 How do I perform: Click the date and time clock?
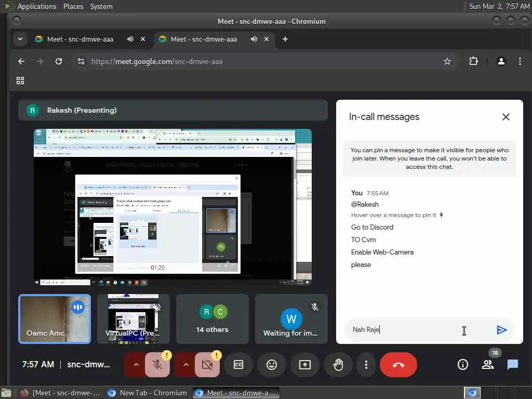coord(499,6)
